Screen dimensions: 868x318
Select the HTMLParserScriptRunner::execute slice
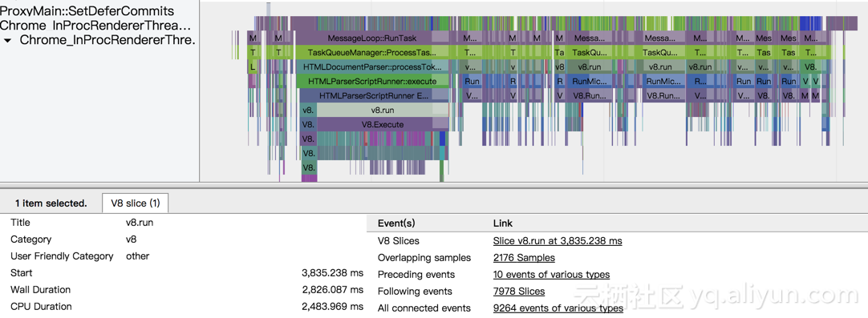(372, 81)
